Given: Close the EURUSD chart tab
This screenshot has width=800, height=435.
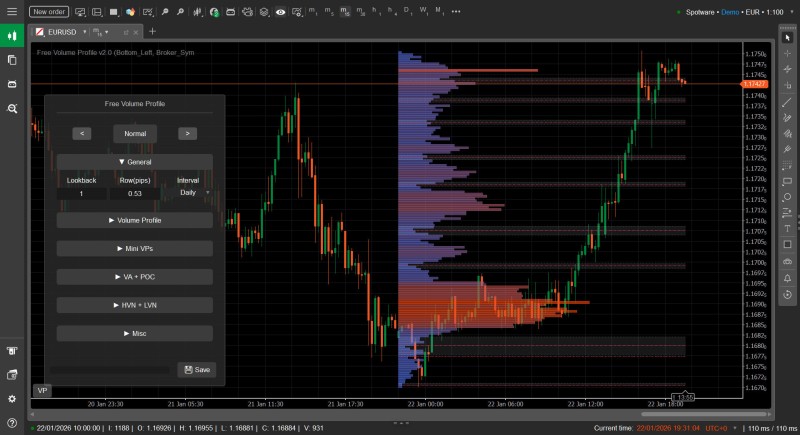Looking at the screenshot, I should point(136,32).
